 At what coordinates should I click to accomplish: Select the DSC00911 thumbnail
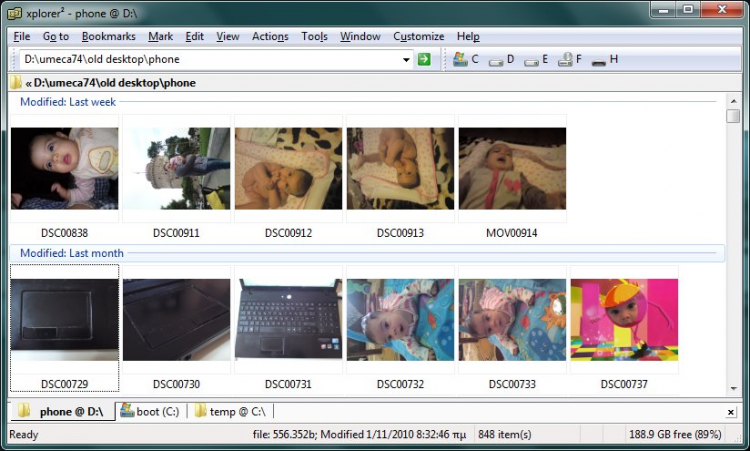[176, 168]
